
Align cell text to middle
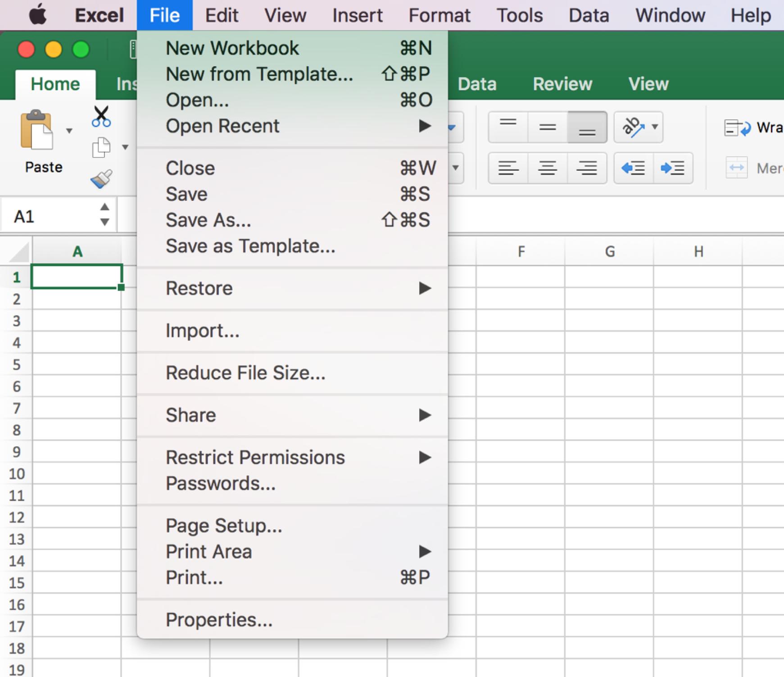(x=548, y=127)
